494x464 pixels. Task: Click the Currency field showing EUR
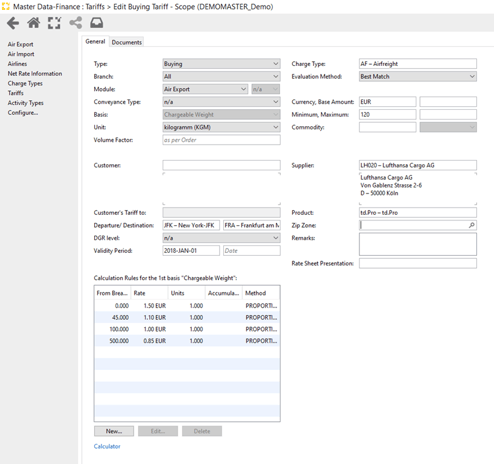[388, 102]
